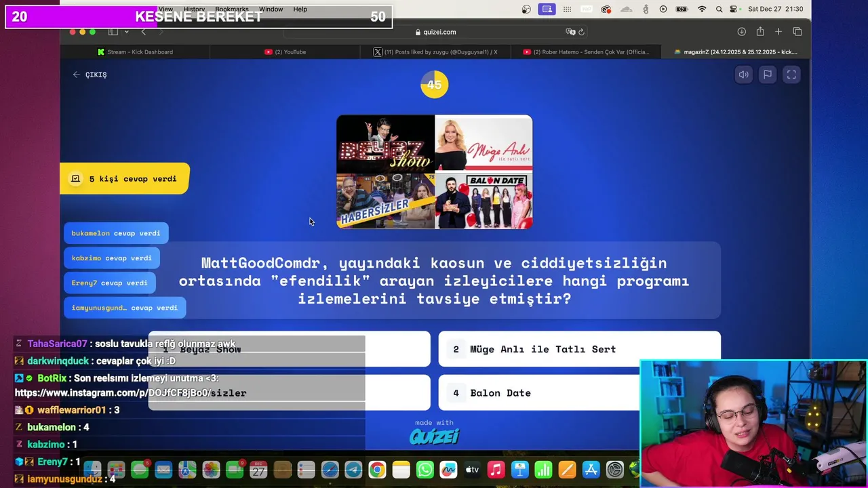Image resolution: width=868 pixels, height=488 pixels.
Task: Select answer 2 Müge Anlı ile Tatlı Sert
Action: 580,349
